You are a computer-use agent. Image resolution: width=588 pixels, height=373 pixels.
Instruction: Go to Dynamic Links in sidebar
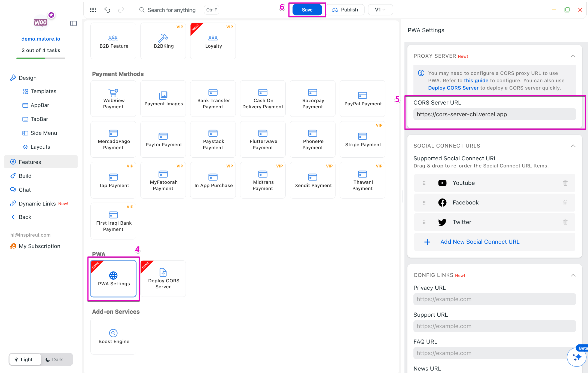pos(37,204)
